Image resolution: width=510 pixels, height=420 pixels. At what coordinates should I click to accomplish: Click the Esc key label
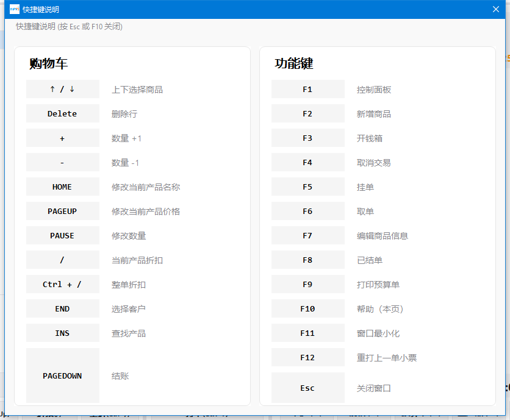[307, 388]
